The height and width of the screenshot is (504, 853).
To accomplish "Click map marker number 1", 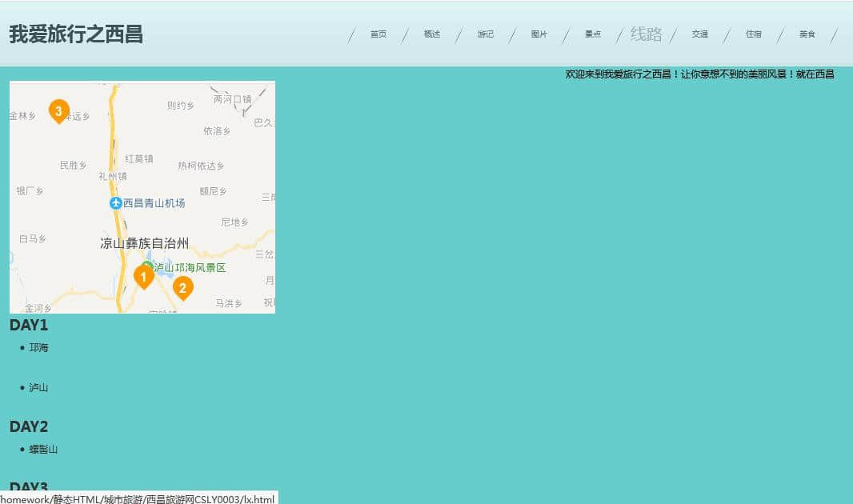I will tap(143, 277).
